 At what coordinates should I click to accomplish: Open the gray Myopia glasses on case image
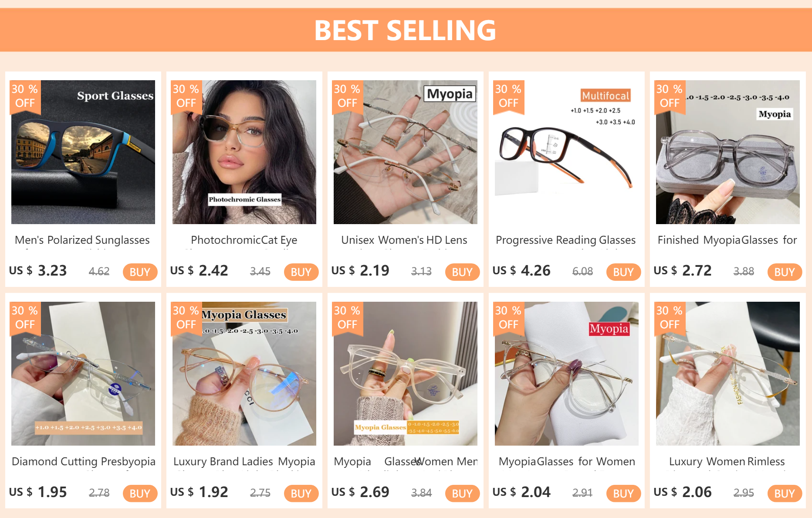click(728, 152)
